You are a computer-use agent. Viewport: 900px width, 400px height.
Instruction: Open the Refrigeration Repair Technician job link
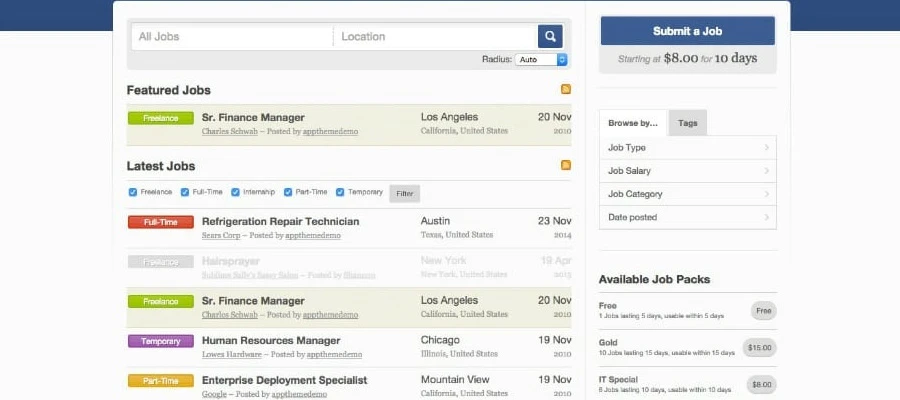(x=280, y=221)
